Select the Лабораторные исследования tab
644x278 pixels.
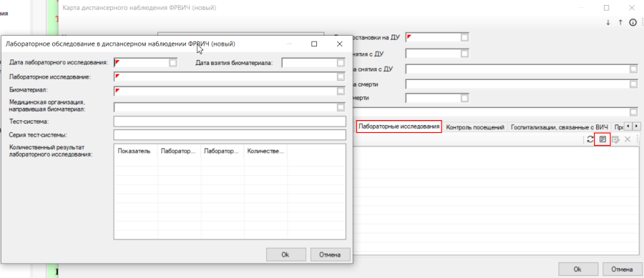coord(399,126)
